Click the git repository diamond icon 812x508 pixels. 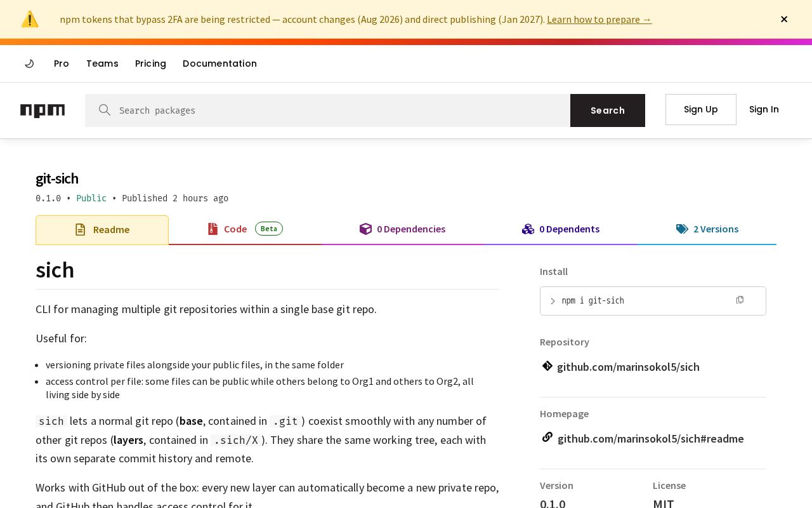pos(547,366)
